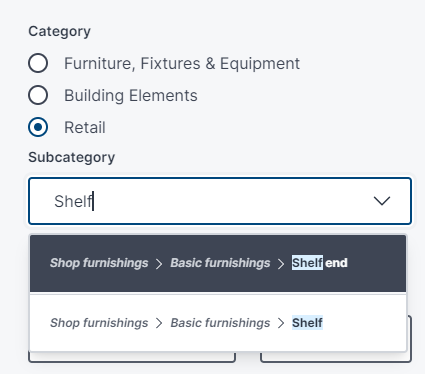The height and width of the screenshot is (374, 425).
Task: Pick the highlighted Shelf end suggestion
Action: 218,263
